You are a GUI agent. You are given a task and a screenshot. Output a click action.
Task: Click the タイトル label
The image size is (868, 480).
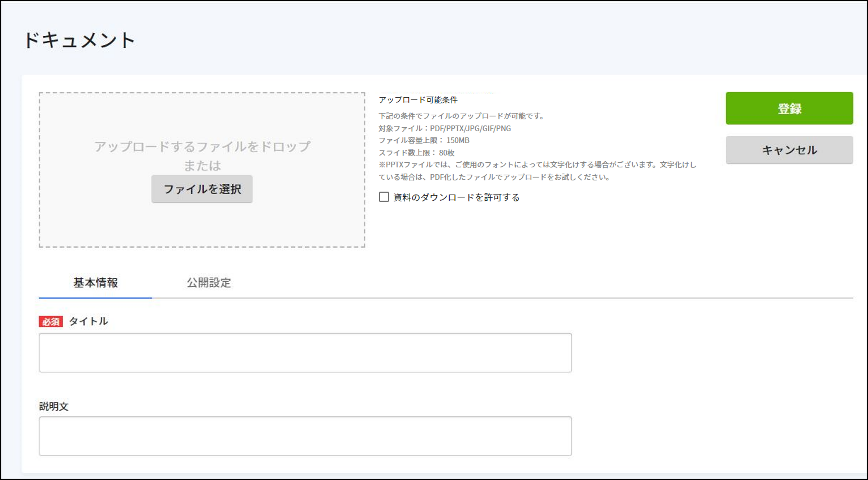click(89, 321)
